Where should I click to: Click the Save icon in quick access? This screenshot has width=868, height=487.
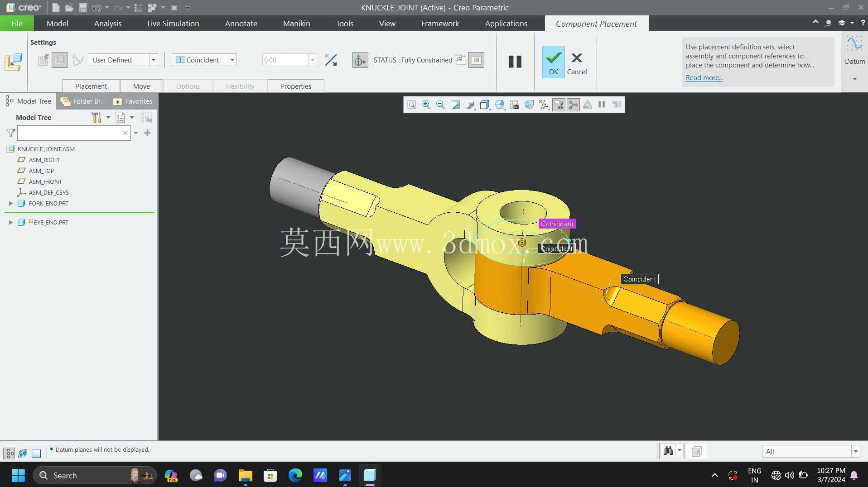[x=83, y=8]
